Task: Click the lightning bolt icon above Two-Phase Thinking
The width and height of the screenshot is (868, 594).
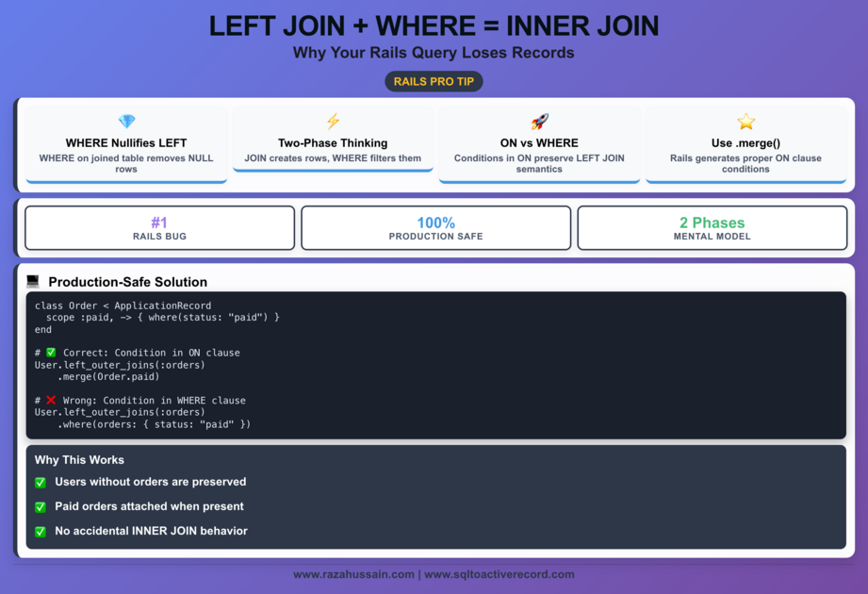Action: pos(333,122)
